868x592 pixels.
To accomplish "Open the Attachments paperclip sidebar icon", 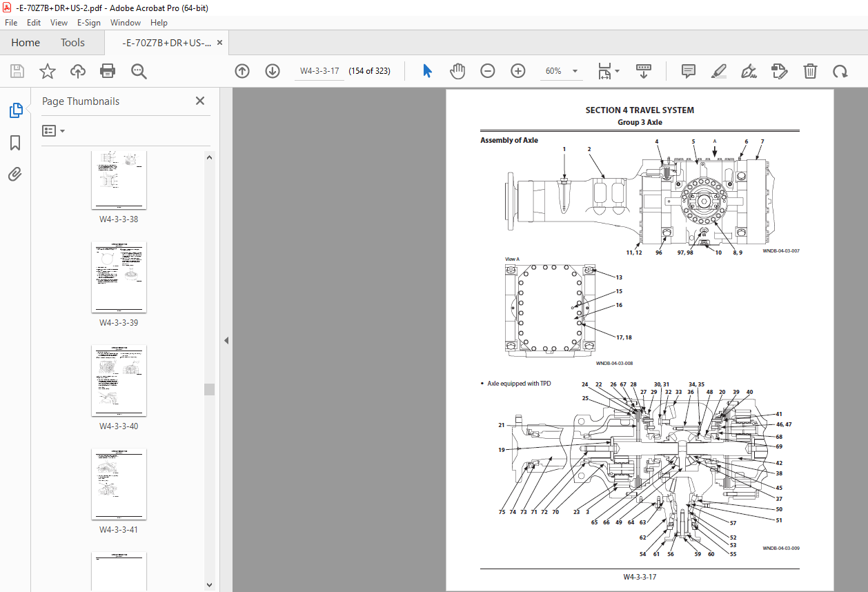I will coord(15,174).
